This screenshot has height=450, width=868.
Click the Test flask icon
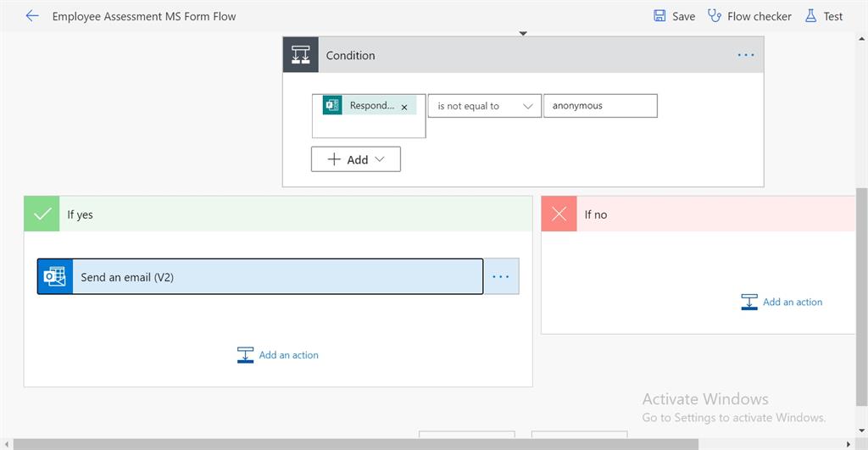(810, 16)
